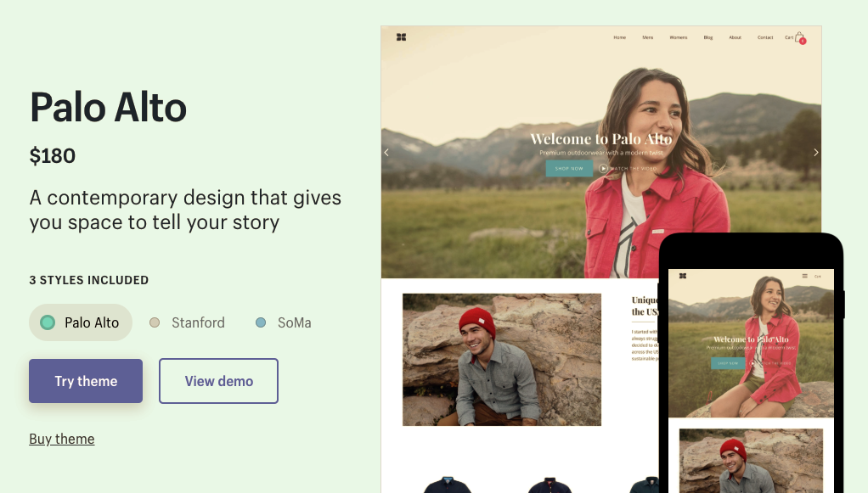Open the red beanie photo in mobile preview
Image resolution: width=868 pixels, height=493 pixels.
(x=751, y=461)
